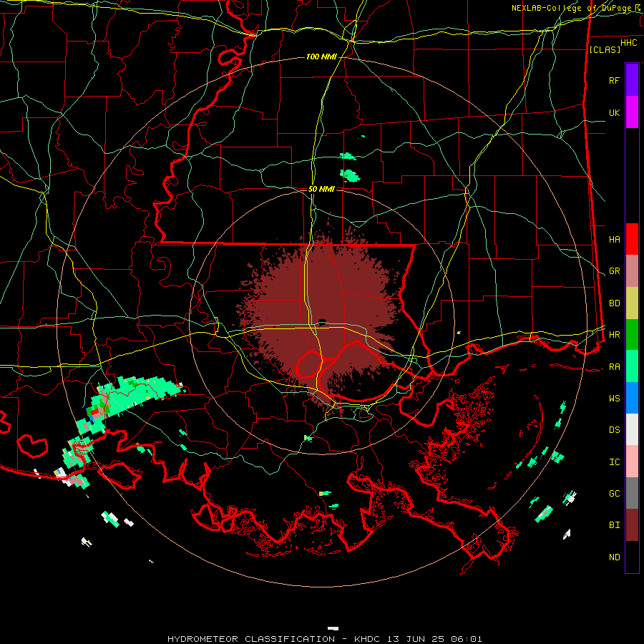Click the 50 NMI range ring label
Viewport: 644px width, 644px height.
tap(321, 189)
